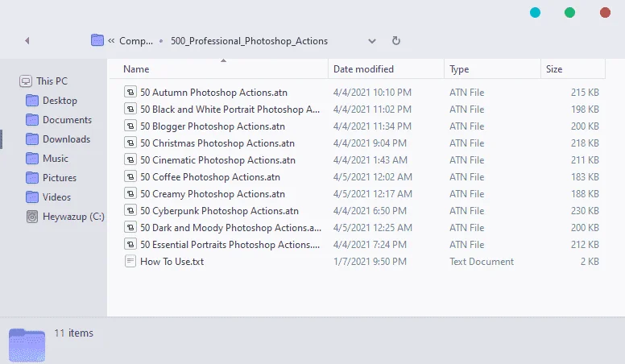This screenshot has width=625, height=364.
Task: Click the back navigation arrow
Action: click(x=27, y=40)
